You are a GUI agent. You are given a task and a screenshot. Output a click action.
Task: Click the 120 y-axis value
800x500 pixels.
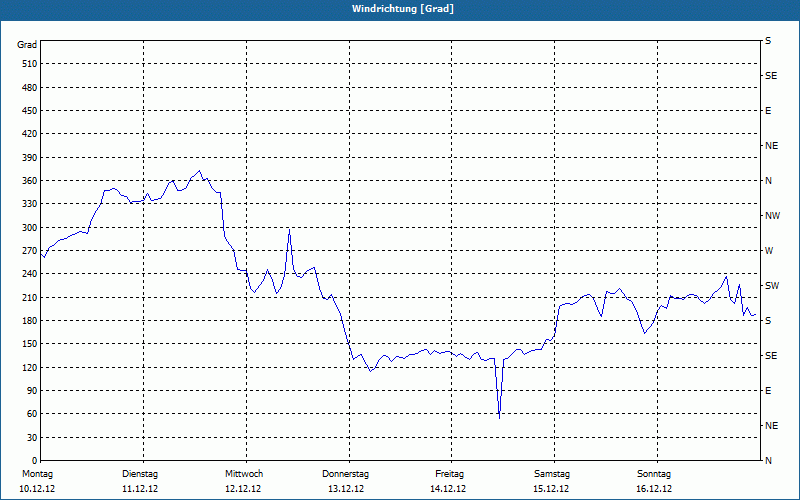30,367
